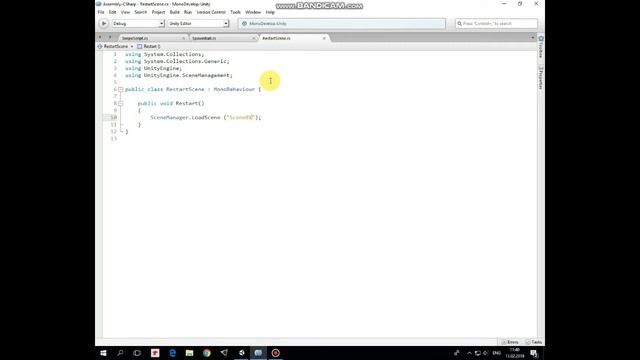Open the Properties side panel
The image size is (640, 360).
pos(541,78)
